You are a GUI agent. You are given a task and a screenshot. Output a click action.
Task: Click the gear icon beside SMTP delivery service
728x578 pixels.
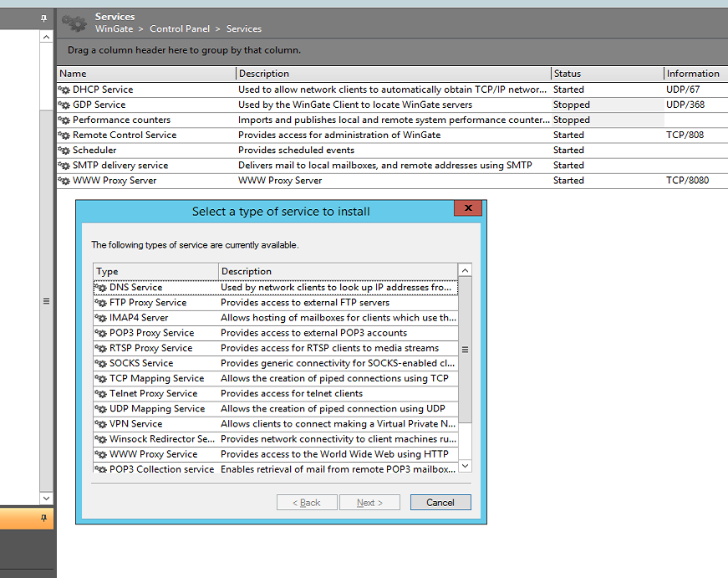pyautogui.click(x=64, y=166)
